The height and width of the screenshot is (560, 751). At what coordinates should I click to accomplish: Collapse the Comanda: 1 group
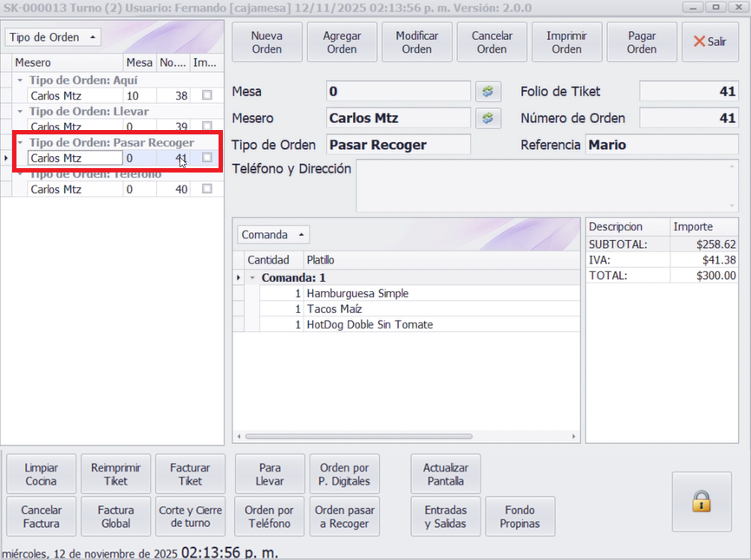point(251,278)
